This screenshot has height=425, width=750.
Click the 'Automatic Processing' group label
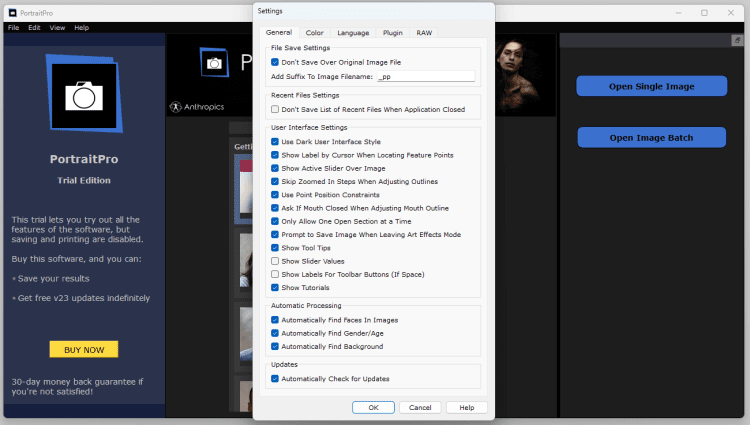pyautogui.click(x=306, y=305)
